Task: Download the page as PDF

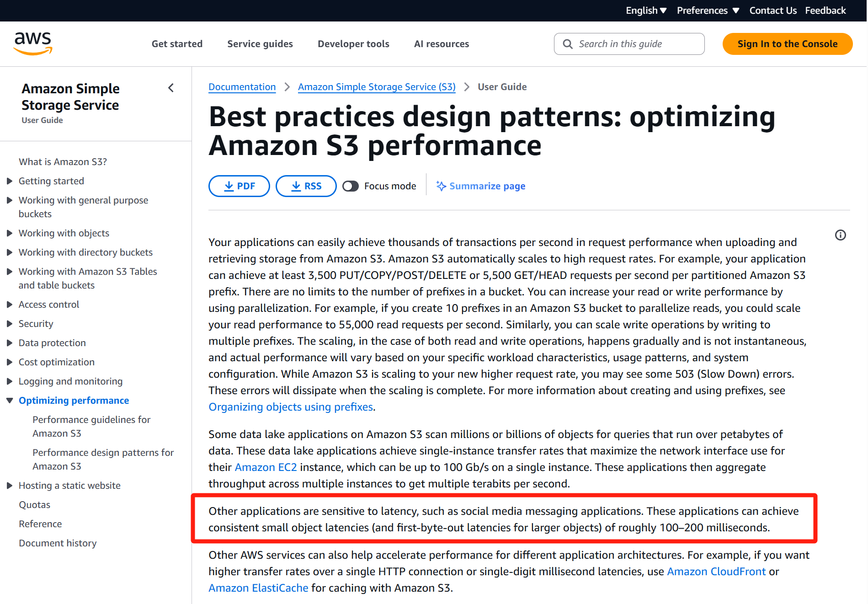Action: tap(239, 186)
